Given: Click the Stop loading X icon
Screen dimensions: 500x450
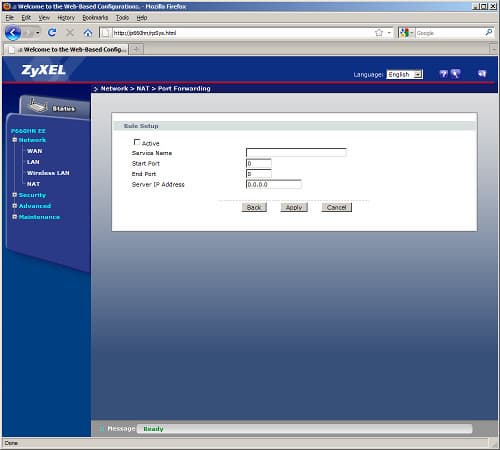Looking at the screenshot, I should 70,33.
